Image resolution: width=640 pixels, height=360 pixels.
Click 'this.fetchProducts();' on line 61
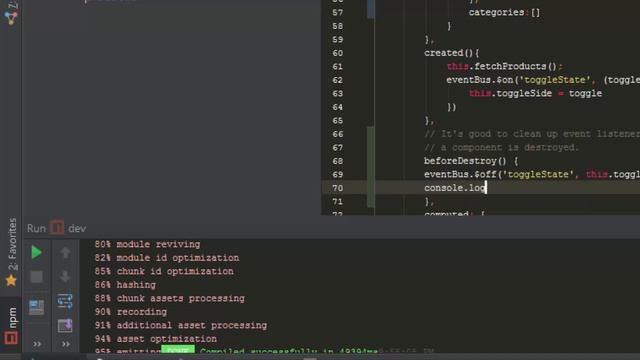click(x=504, y=67)
